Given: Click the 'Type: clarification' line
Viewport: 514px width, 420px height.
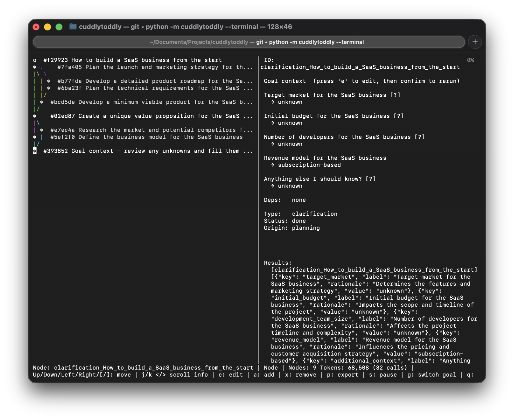Looking at the screenshot, I should [x=300, y=214].
